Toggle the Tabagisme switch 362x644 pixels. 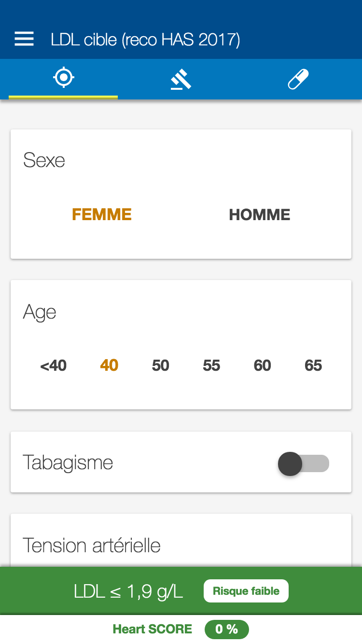tap(303, 464)
